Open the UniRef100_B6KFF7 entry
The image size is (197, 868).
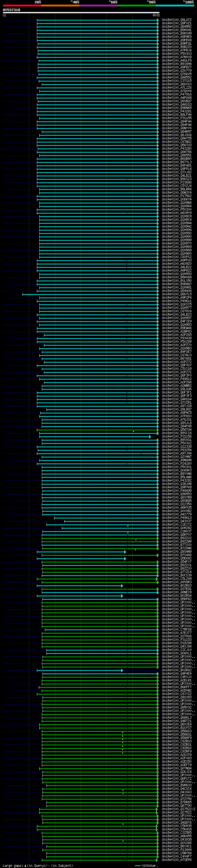point(176,687)
